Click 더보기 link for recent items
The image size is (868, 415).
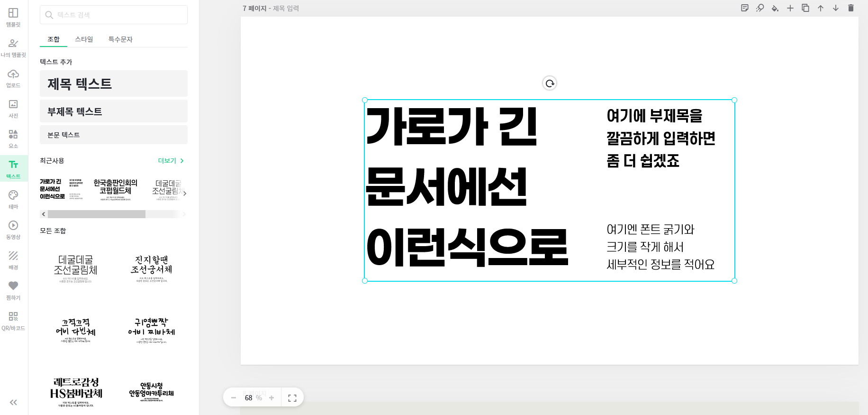(171, 161)
